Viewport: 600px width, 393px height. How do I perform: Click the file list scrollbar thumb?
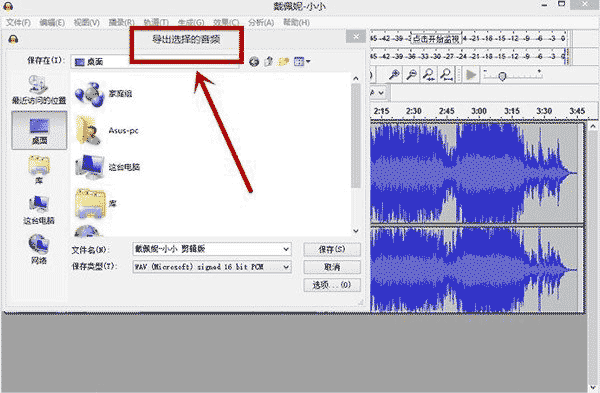[356, 136]
